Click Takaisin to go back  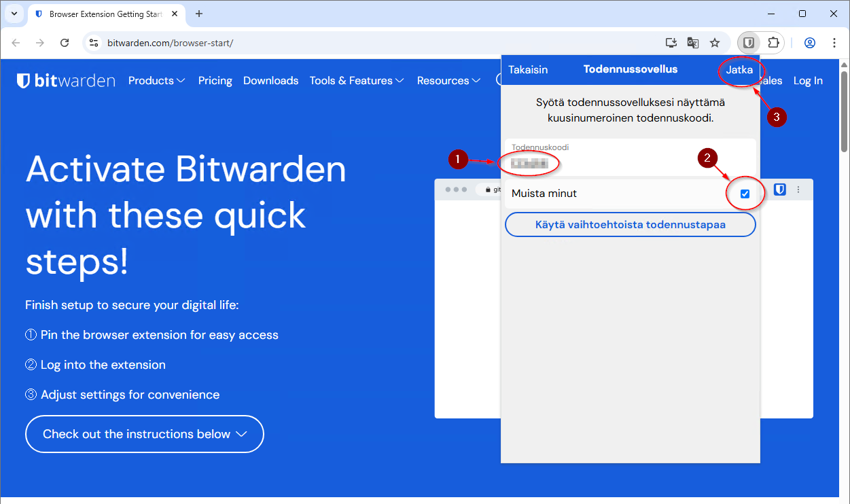pos(528,70)
